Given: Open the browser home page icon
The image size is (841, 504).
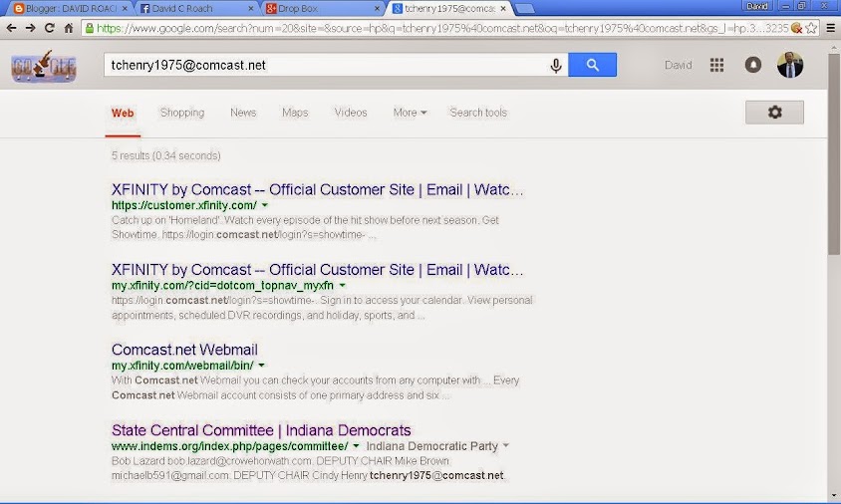Looking at the screenshot, I should [x=69, y=28].
